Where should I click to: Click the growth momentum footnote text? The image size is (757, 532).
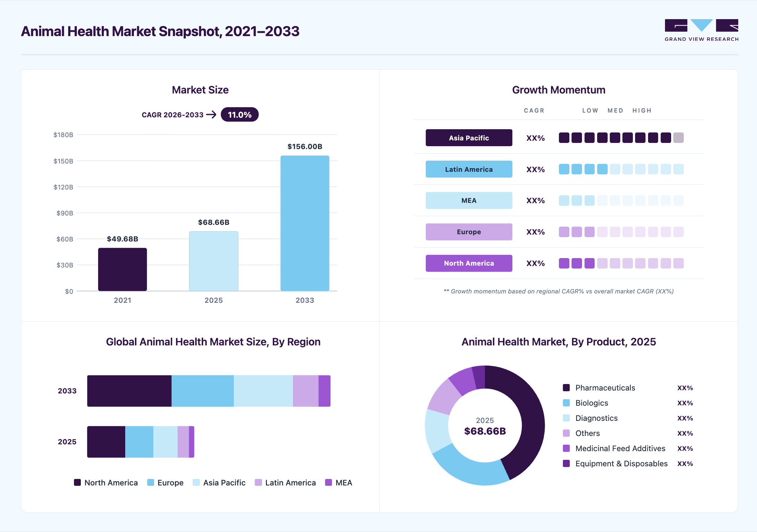(x=559, y=291)
